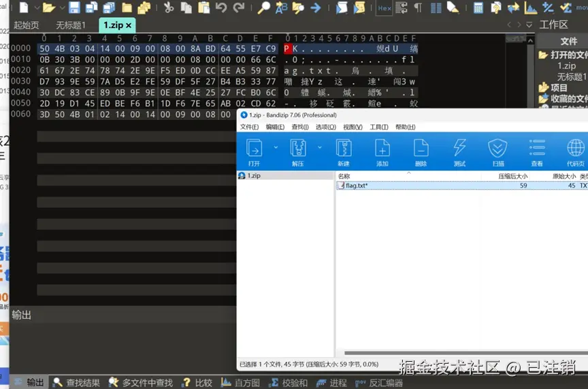Open the tab list dropdown triangle

pos(529,25)
